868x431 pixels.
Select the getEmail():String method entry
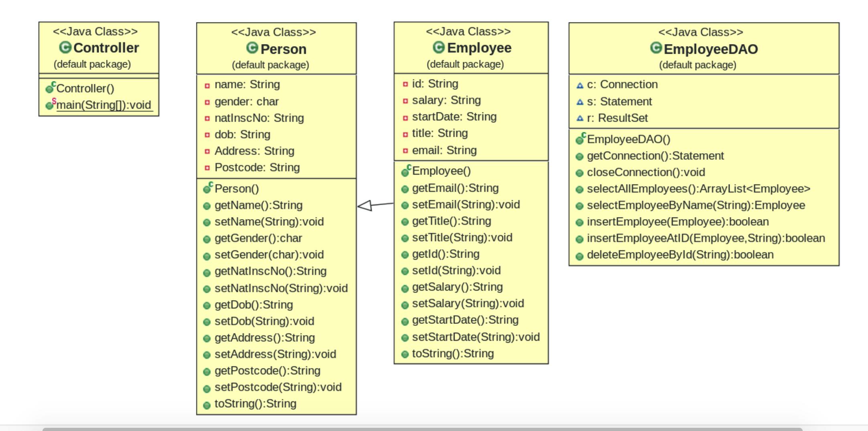[454, 188]
